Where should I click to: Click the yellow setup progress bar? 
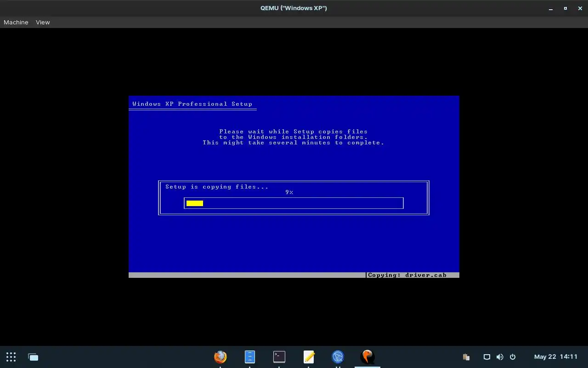195,203
